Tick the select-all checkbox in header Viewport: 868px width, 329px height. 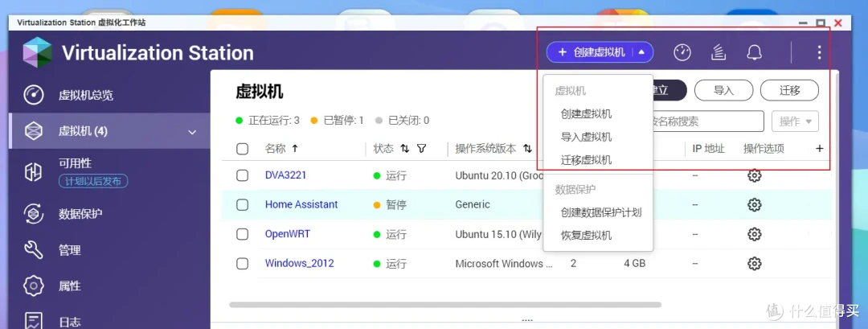point(242,149)
